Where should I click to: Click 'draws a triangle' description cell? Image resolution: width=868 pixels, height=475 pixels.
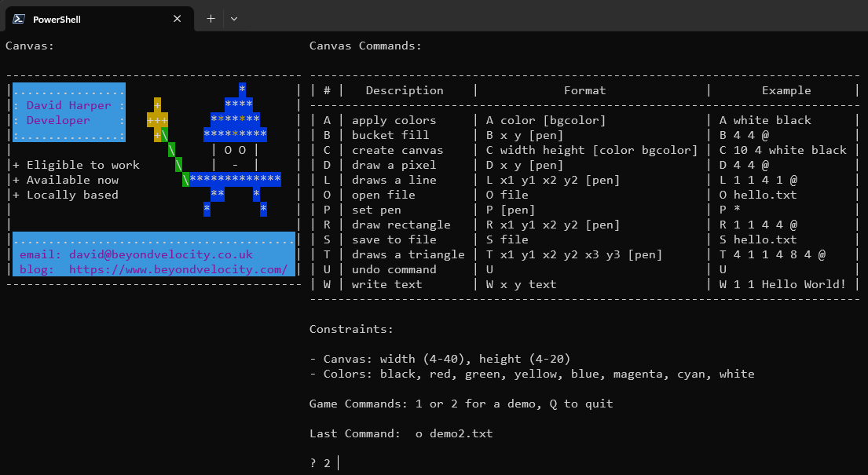point(408,254)
